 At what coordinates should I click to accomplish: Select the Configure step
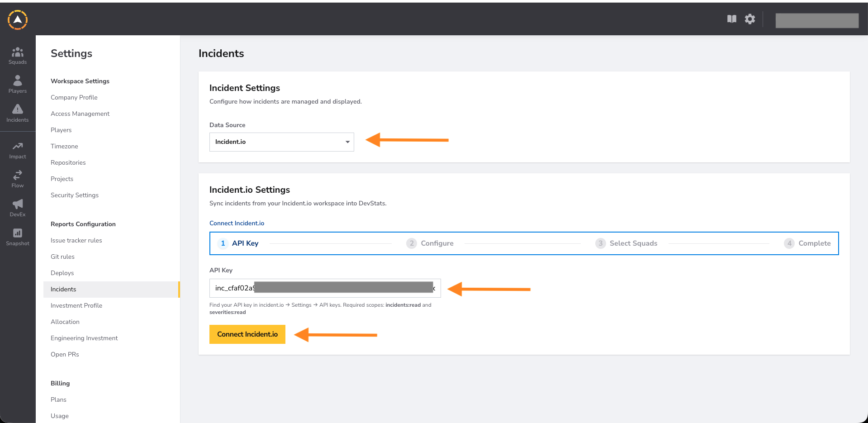tap(430, 243)
